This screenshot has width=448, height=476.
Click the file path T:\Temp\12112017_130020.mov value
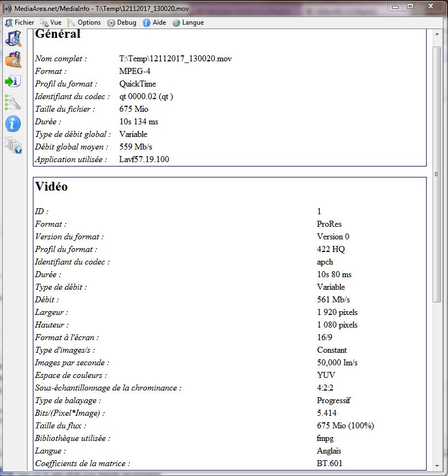[175, 59]
